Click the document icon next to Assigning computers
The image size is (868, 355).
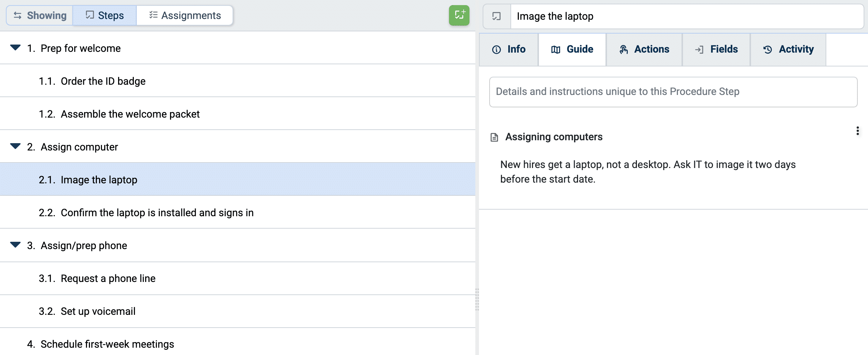coord(494,137)
